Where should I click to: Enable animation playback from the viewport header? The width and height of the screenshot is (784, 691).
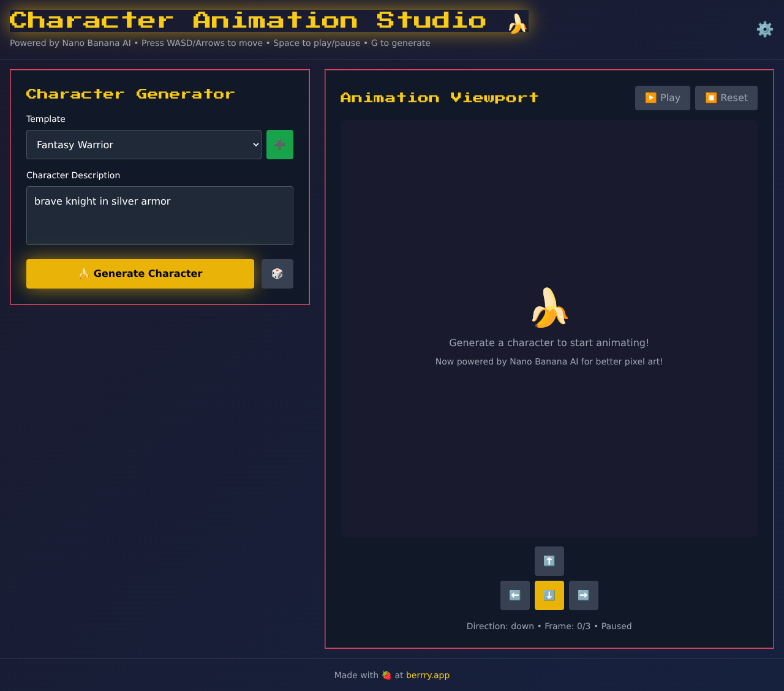(x=662, y=97)
